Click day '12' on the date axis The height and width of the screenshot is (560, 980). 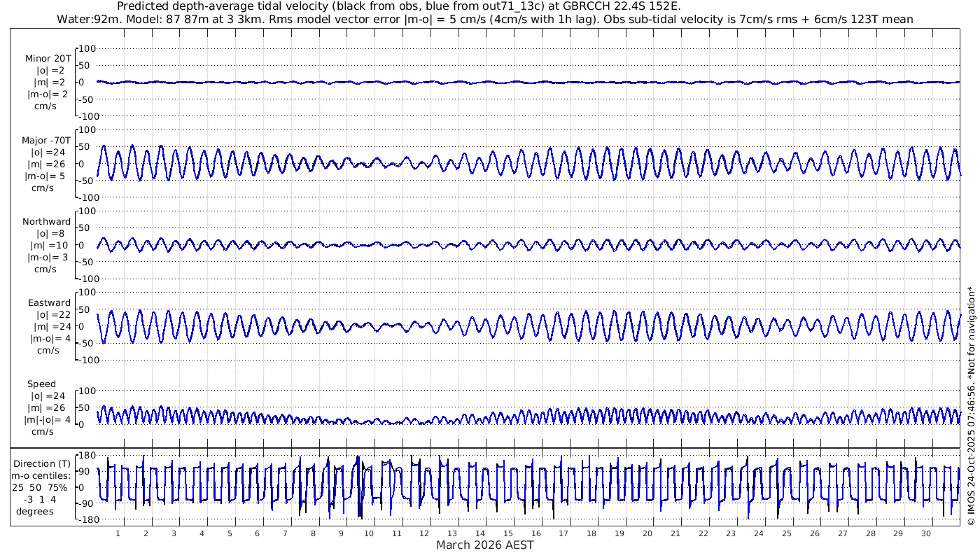tap(425, 533)
